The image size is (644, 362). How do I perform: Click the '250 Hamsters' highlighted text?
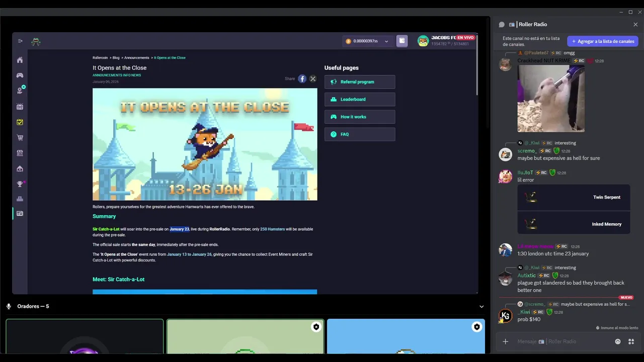(272, 229)
